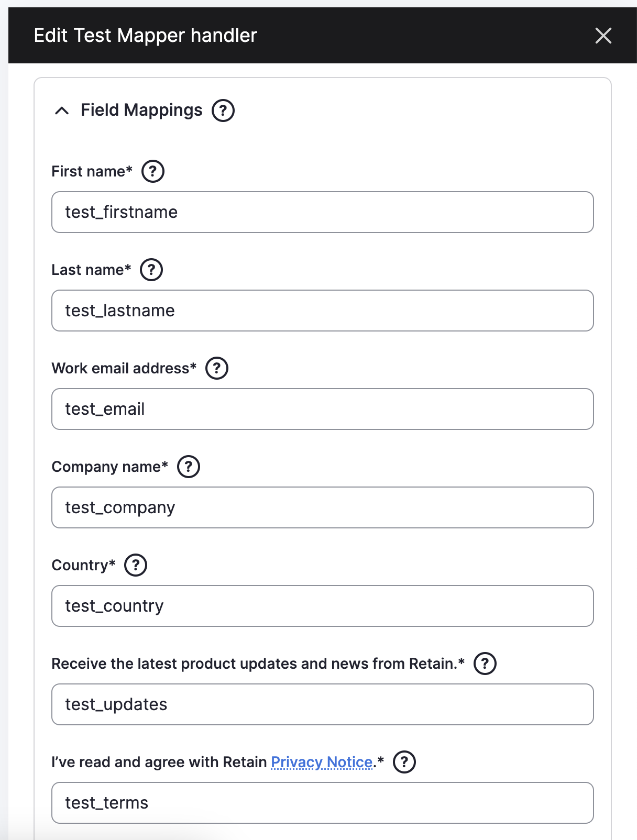Click the Company name field with test_company
Image resolution: width=637 pixels, height=840 pixels.
pos(323,507)
